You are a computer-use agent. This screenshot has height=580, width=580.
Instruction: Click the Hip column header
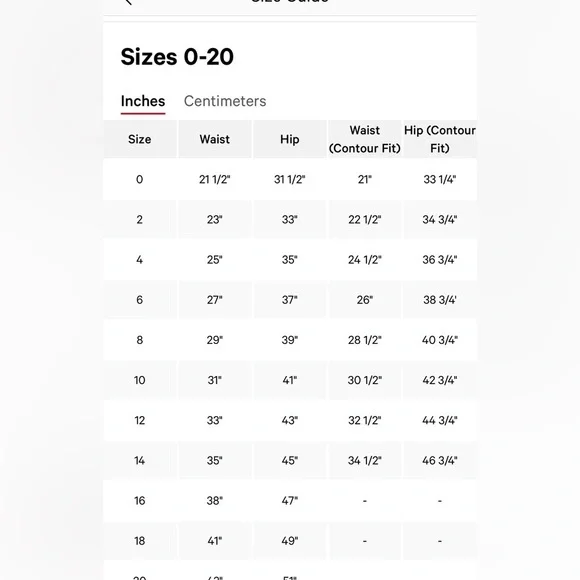(290, 139)
